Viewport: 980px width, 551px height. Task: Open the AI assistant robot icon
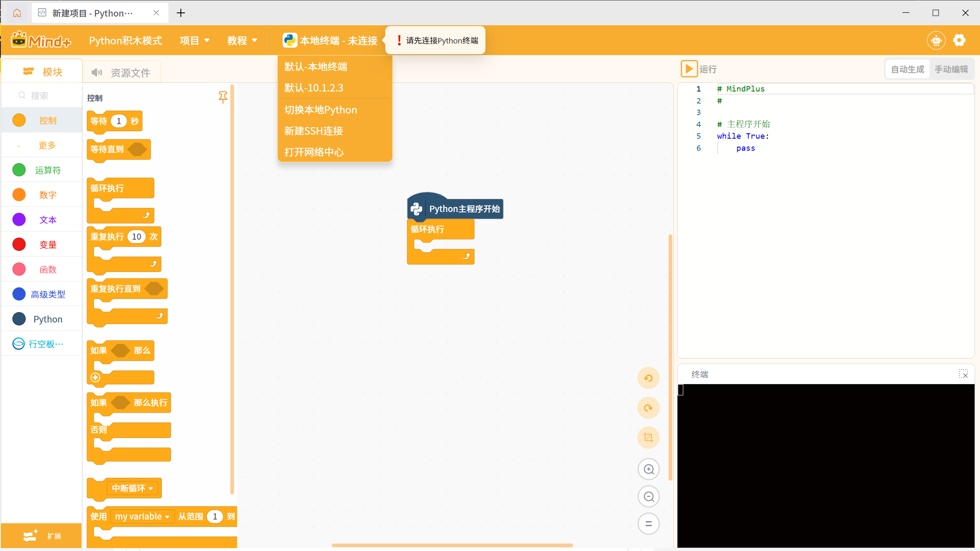[936, 40]
